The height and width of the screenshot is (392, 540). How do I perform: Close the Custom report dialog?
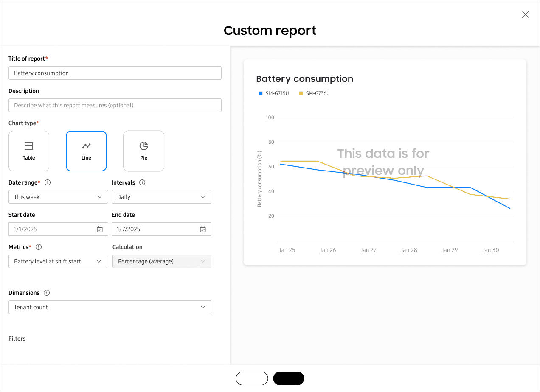pos(525,14)
